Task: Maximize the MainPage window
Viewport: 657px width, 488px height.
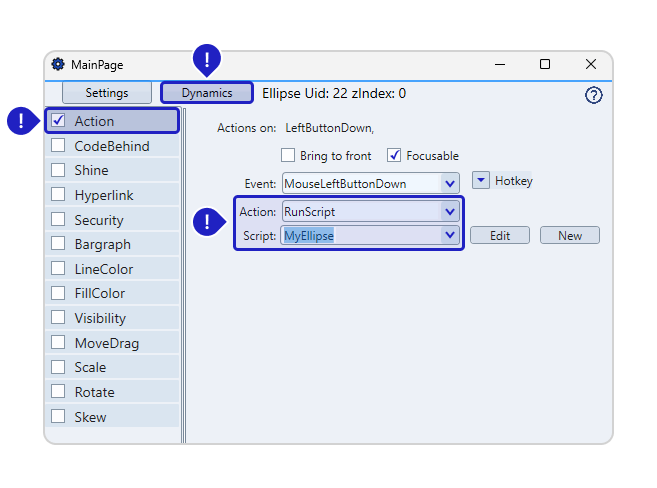Action: coord(545,64)
